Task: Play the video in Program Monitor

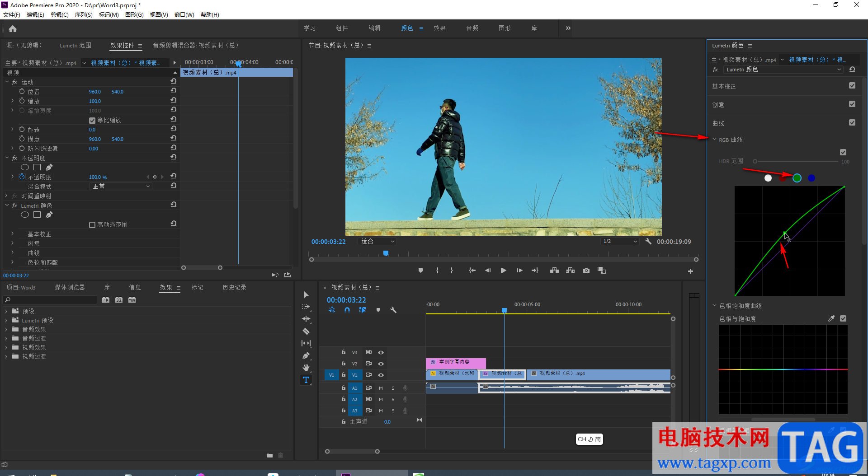Action: (x=503, y=271)
